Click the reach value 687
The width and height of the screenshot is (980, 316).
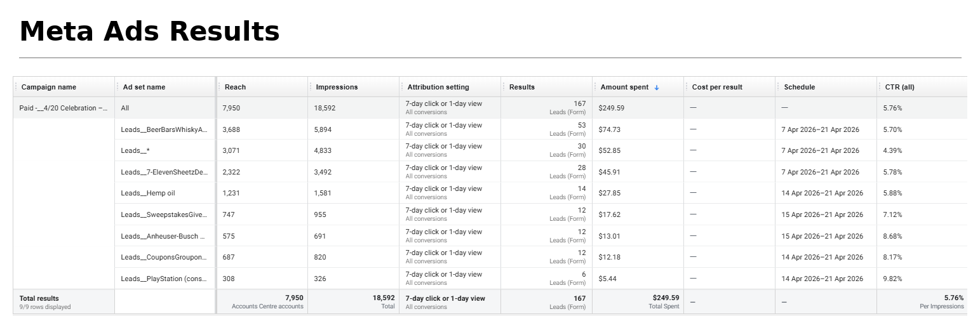(229, 257)
